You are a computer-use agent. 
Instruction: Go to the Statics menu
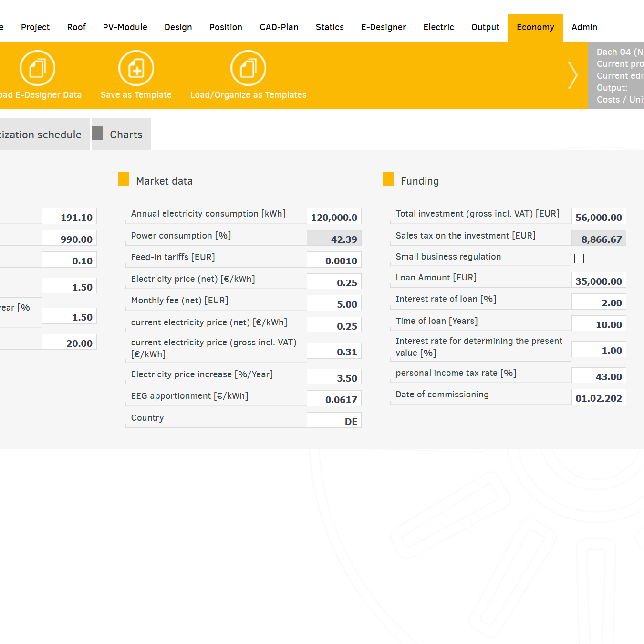(330, 27)
